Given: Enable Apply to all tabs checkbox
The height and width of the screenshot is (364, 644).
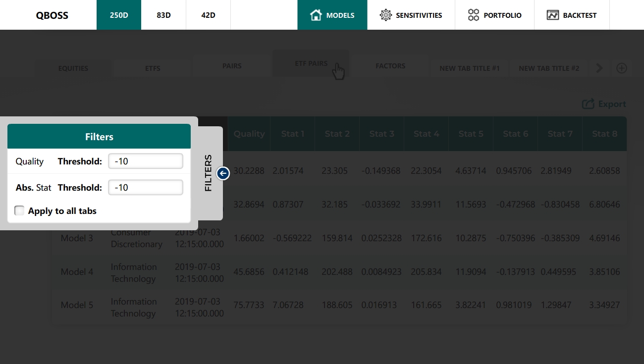Looking at the screenshot, I should tap(19, 211).
